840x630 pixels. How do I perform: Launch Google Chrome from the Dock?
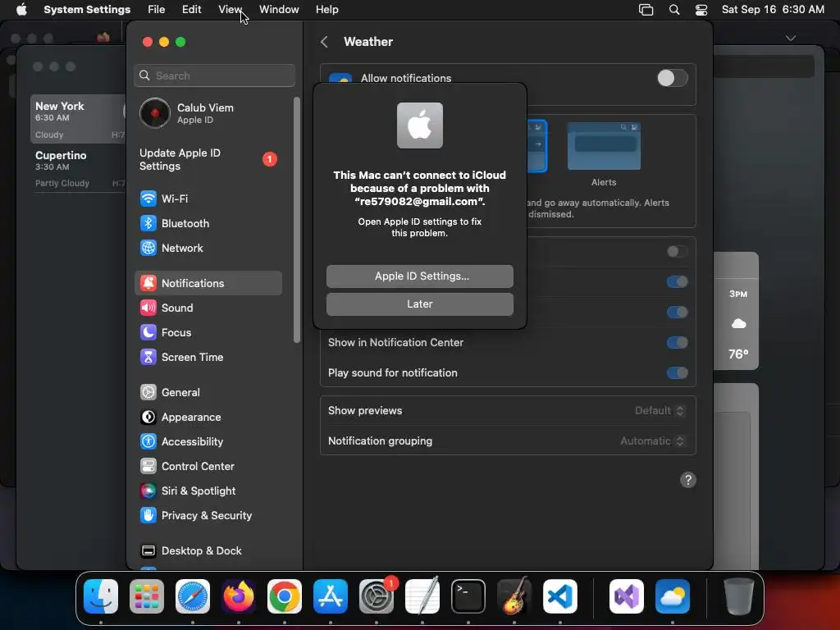(285, 596)
